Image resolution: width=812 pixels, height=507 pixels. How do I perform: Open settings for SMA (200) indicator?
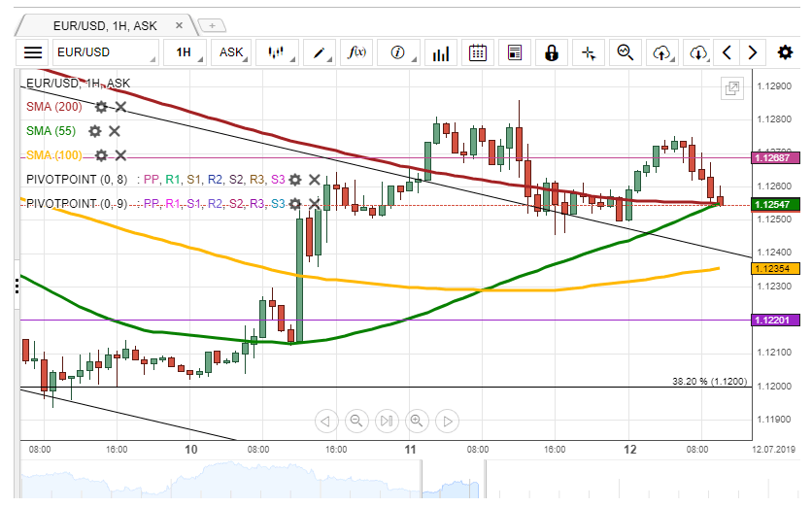click(100, 107)
